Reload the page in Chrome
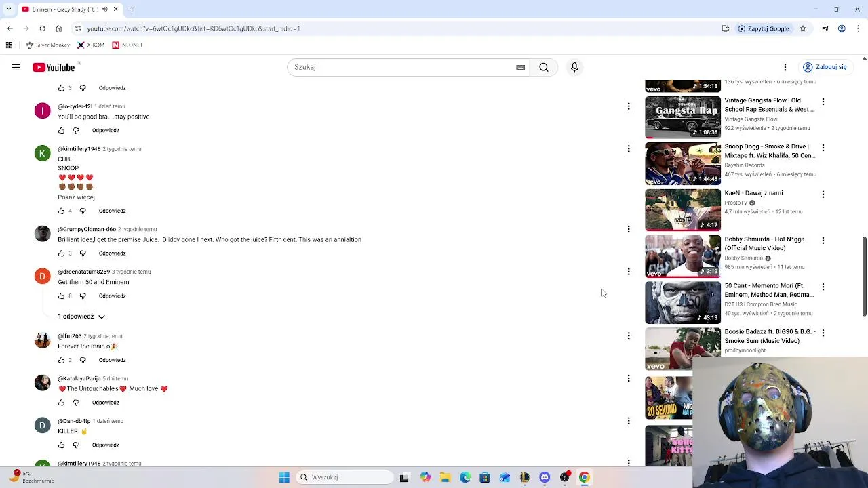Viewport: 868px width, 488px height. coord(42,28)
